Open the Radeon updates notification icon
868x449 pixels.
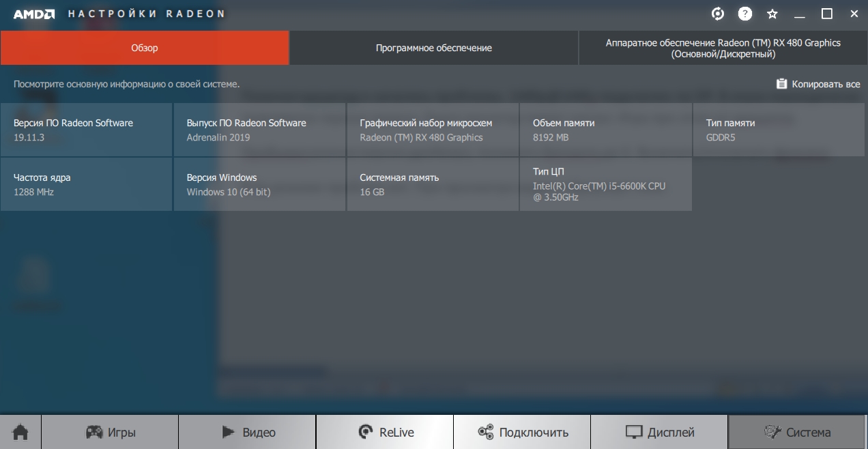click(717, 14)
